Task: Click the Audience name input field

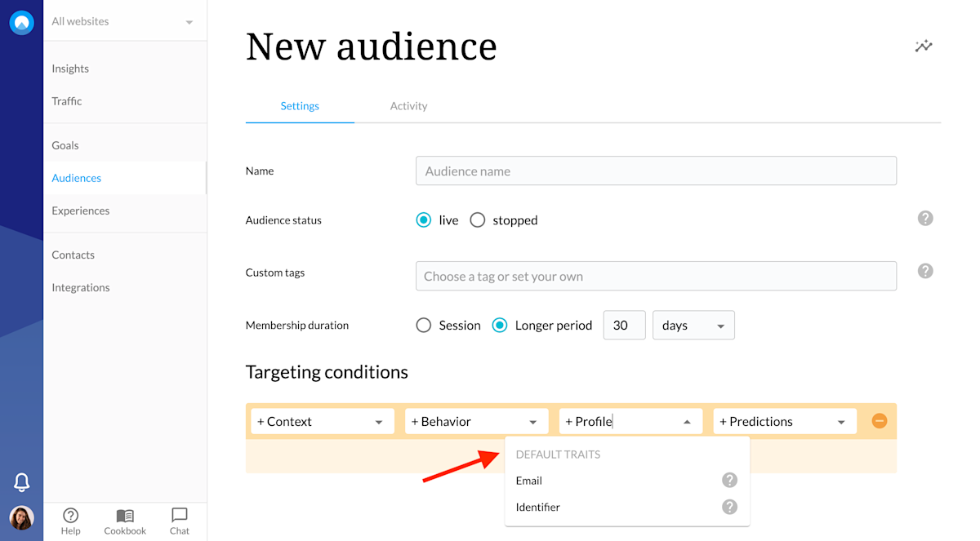Action: [656, 171]
